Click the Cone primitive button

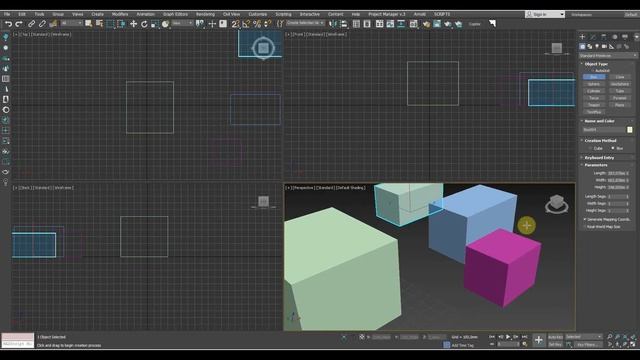(620, 77)
